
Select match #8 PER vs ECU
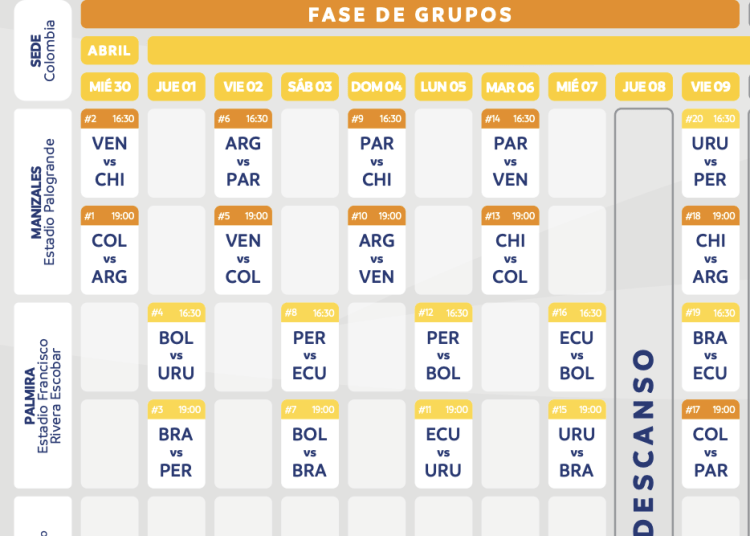point(310,348)
